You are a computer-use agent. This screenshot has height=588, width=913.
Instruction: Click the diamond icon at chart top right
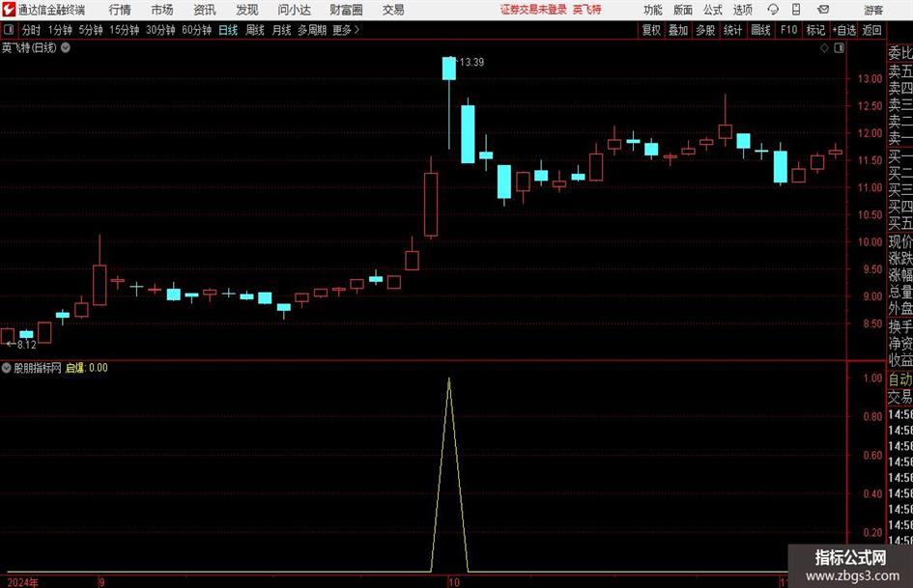tap(824, 48)
